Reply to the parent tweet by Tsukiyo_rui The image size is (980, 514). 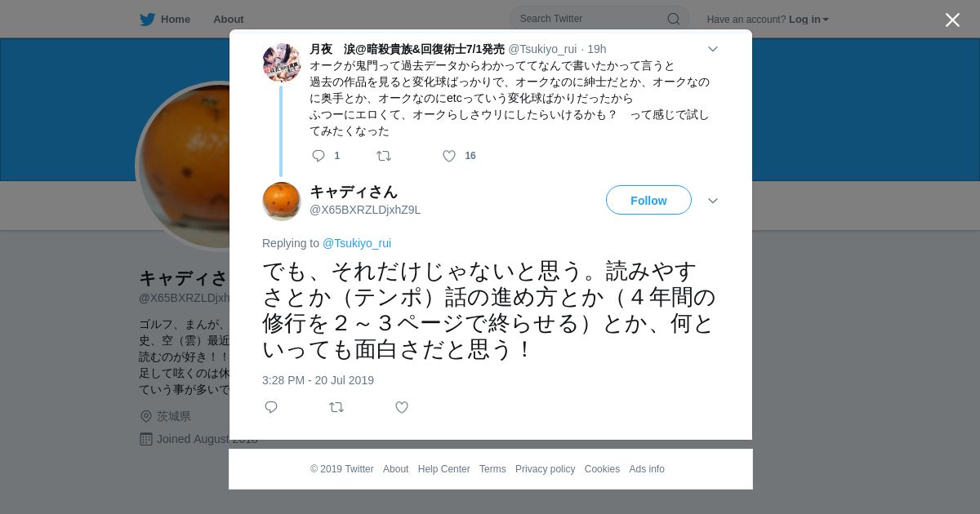[318, 156]
